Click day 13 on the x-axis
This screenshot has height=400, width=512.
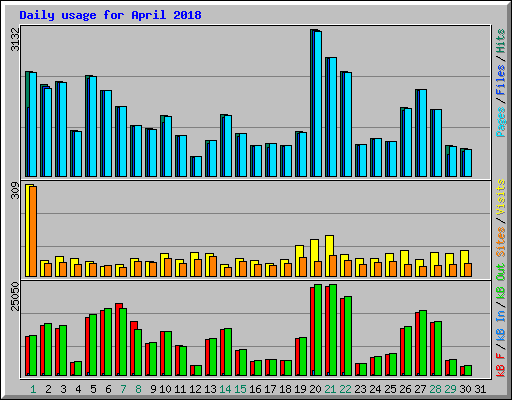coord(210,389)
